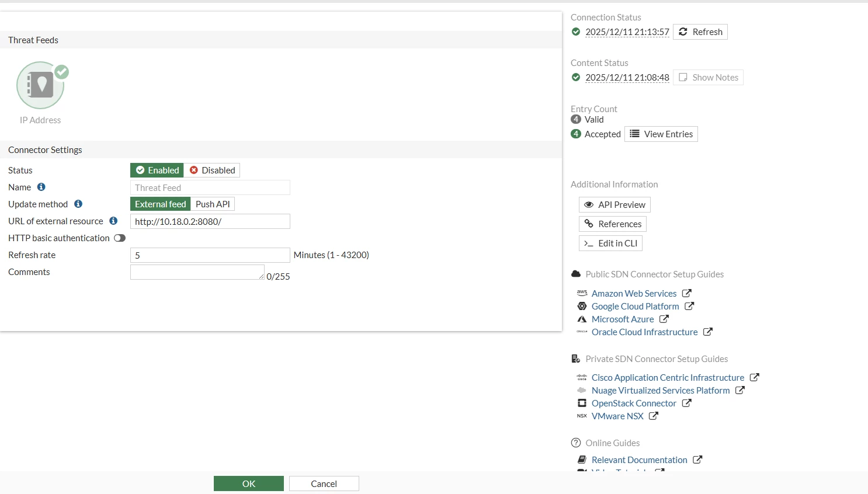Click the info icon next to Name
Screen dimensions: 868x494
pyautogui.click(x=41, y=187)
